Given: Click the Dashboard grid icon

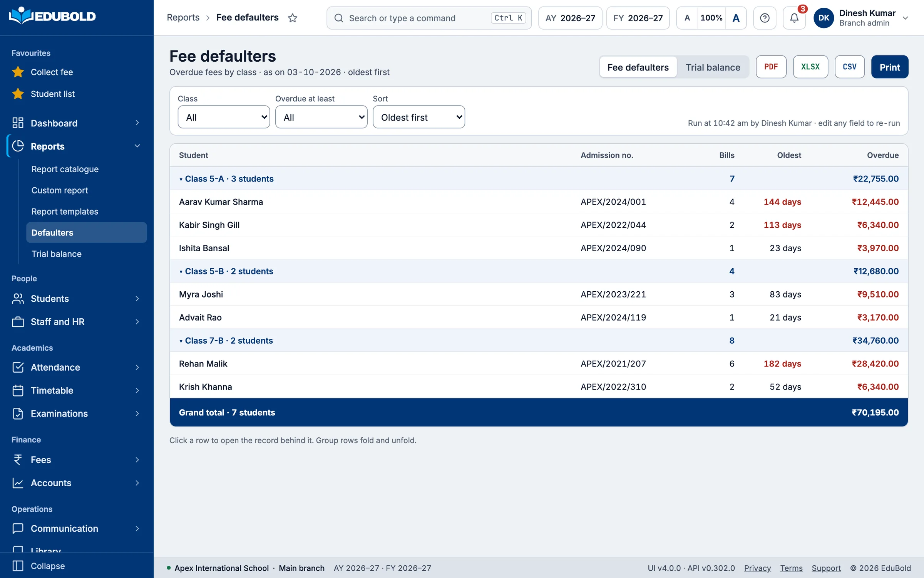Looking at the screenshot, I should pyautogui.click(x=18, y=123).
